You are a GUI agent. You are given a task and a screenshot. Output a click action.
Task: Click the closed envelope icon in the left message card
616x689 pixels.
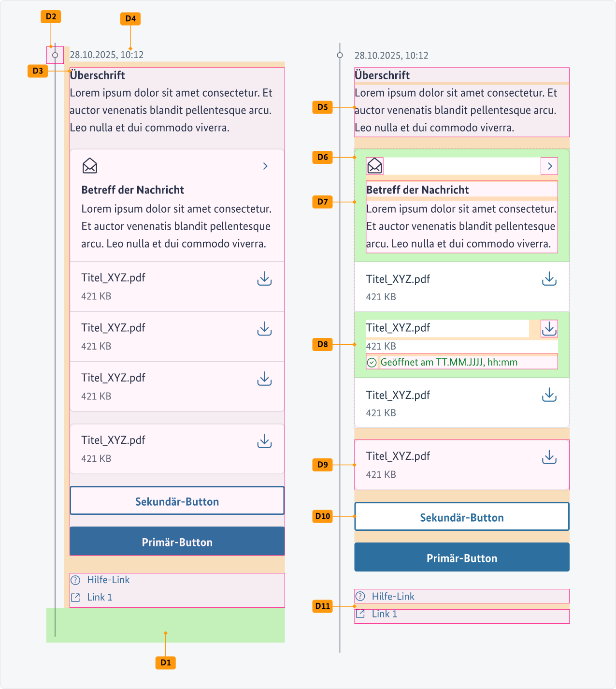90,166
